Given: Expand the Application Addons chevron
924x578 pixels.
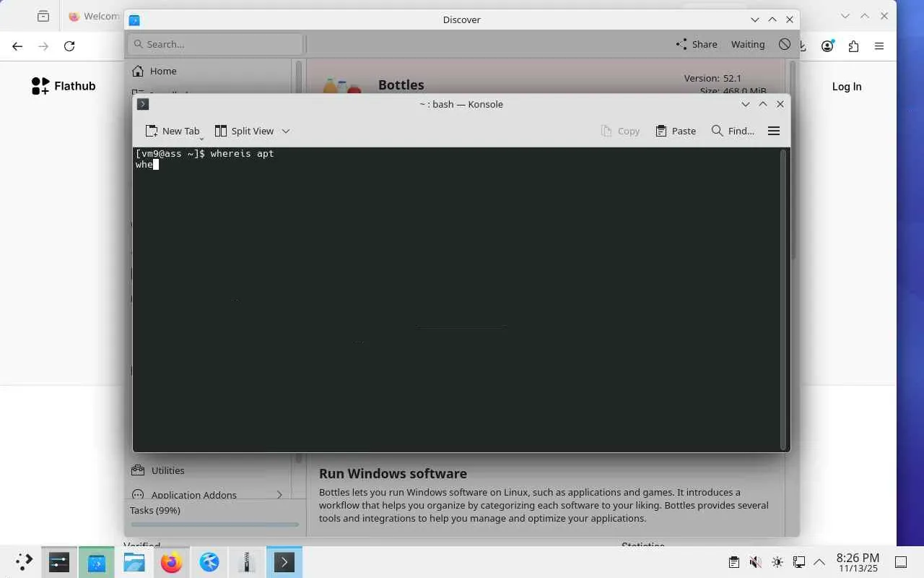Looking at the screenshot, I should point(279,495).
